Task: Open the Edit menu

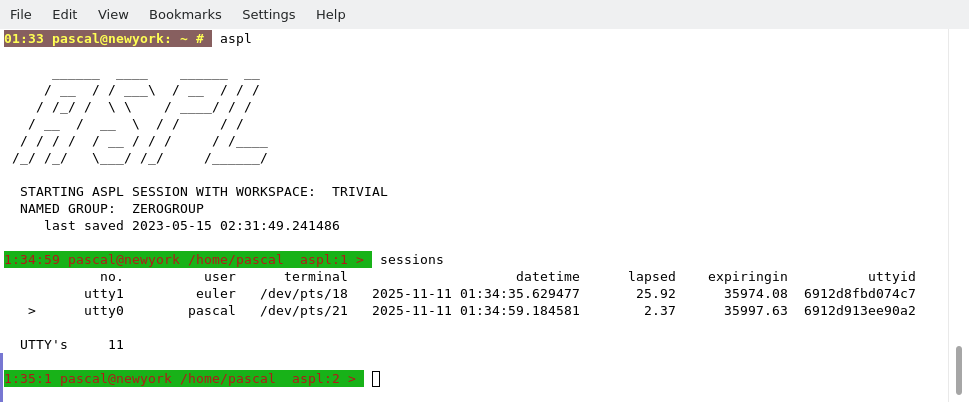Action: point(64,14)
